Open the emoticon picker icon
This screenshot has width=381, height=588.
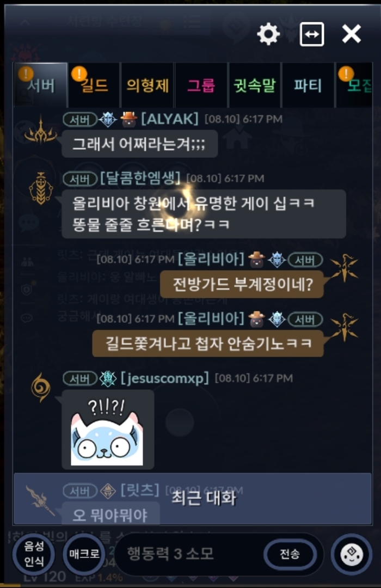(x=352, y=554)
